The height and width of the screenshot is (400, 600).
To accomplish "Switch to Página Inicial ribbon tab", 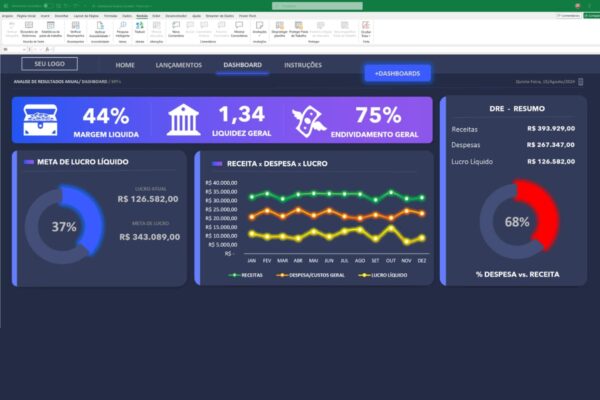I will (x=26, y=16).
